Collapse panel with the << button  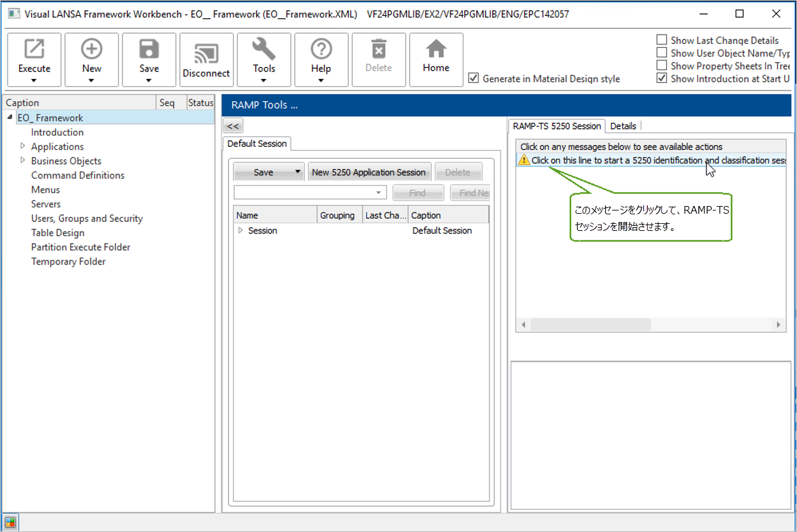pyautogui.click(x=233, y=126)
